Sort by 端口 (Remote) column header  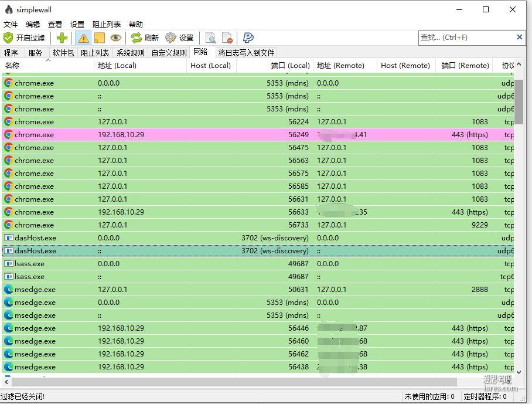(464, 66)
